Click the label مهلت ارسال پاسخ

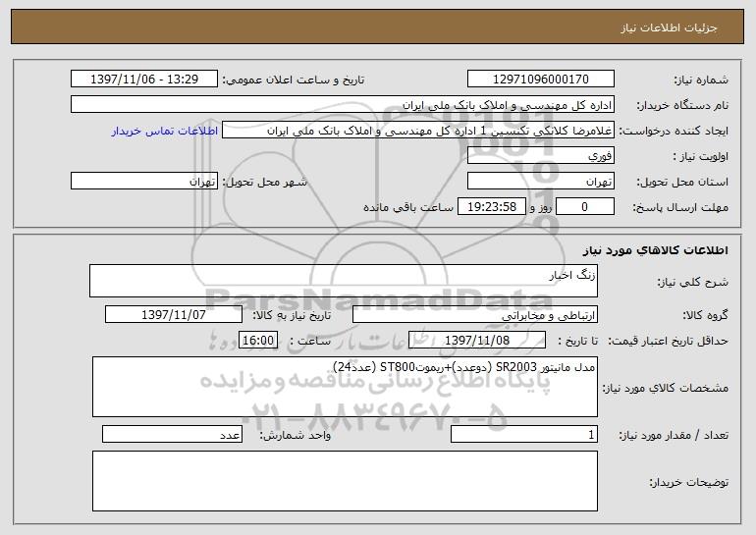pyautogui.click(x=680, y=208)
